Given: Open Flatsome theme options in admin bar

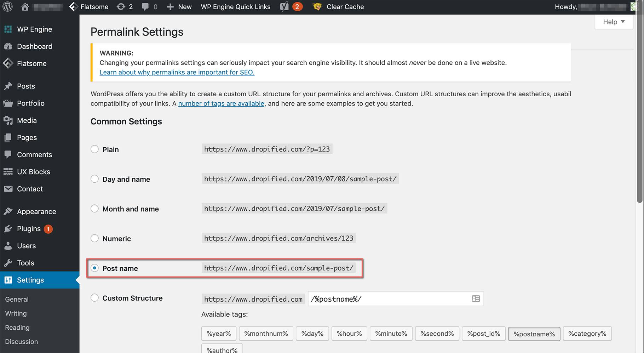Looking at the screenshot, I should 89,7.
